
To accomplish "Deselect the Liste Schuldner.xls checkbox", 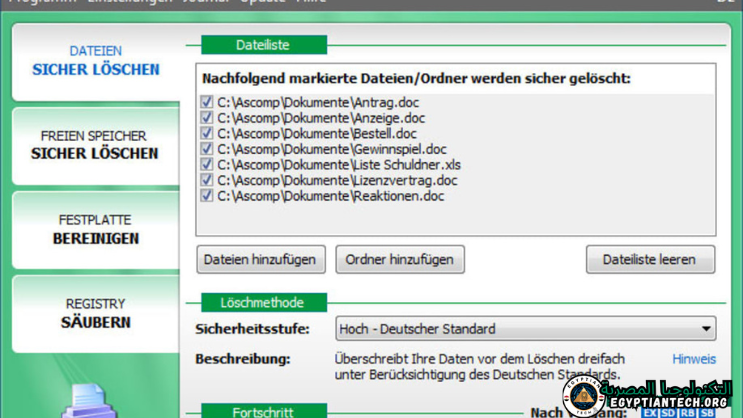I will pos(207,164).
